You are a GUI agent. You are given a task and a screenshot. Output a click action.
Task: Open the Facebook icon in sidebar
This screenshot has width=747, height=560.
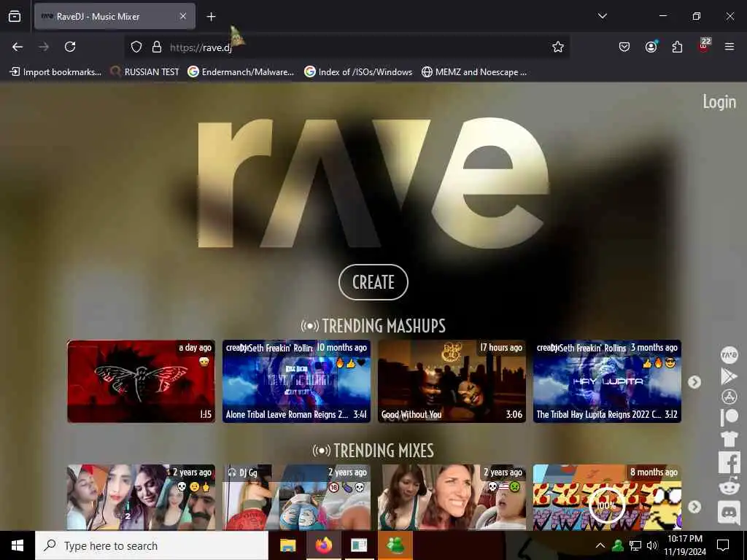click(x=729, y=462)
